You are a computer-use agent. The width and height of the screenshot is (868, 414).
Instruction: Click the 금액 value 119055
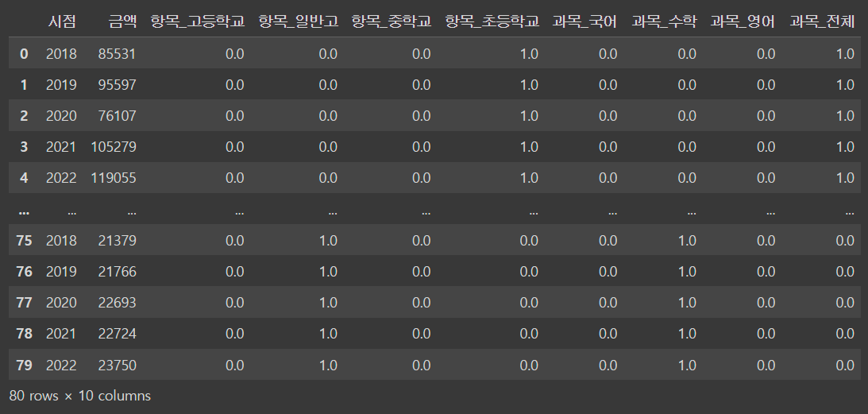click(114, 178)
